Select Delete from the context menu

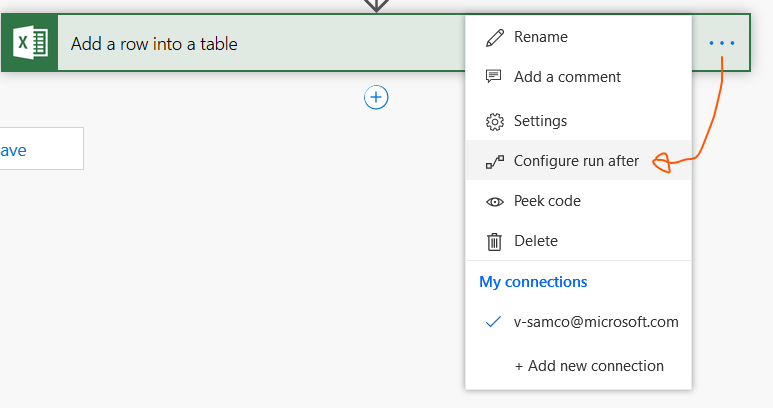pos(578,241)
